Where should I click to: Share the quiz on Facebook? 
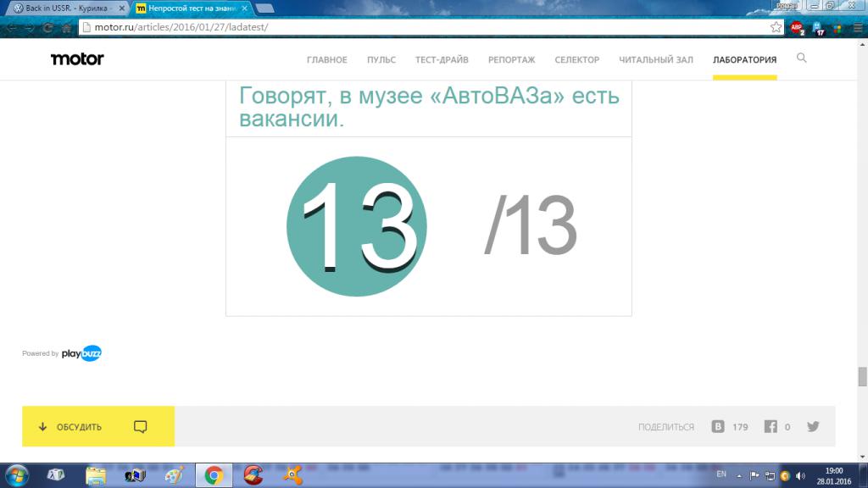771,427
